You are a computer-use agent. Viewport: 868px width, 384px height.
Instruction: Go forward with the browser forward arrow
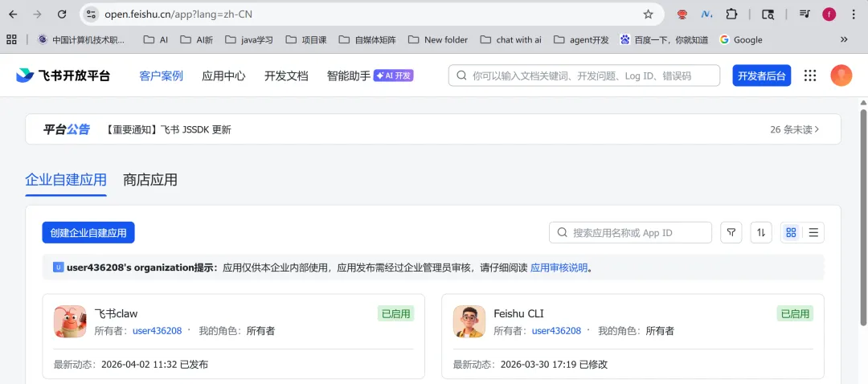pyautogui.click(x=38, y=14)
